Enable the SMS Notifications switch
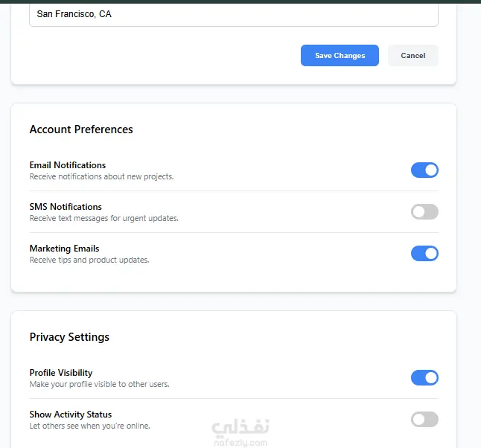Image resolution: width=481 pixels, height=448 pixels. (424, 212)
